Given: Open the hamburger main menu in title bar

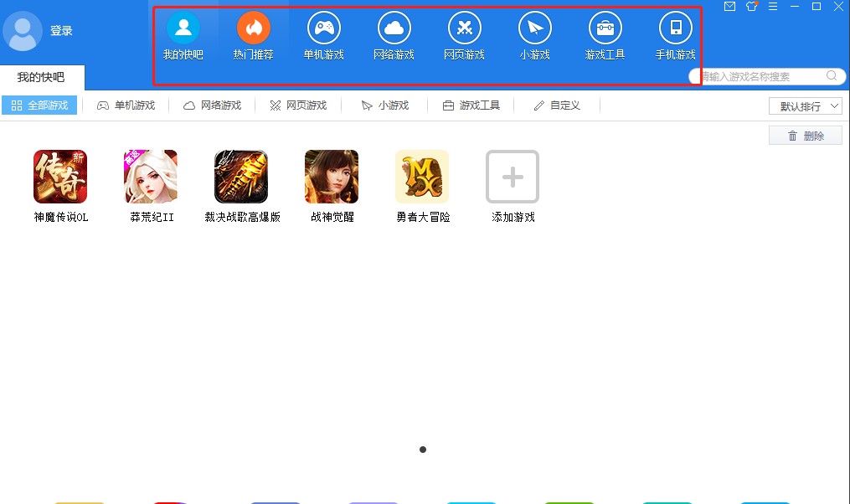Looking at the screenshot, I should pos(773,7).
